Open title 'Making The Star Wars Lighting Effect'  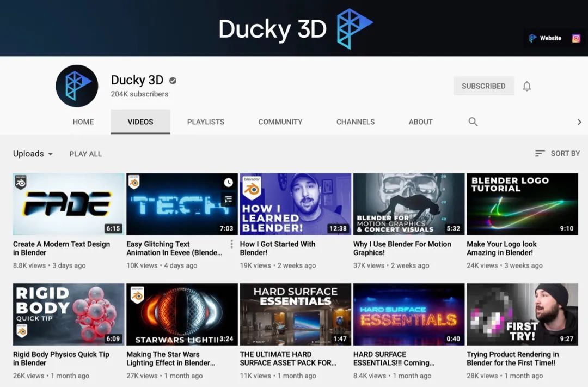pos(171,359)
